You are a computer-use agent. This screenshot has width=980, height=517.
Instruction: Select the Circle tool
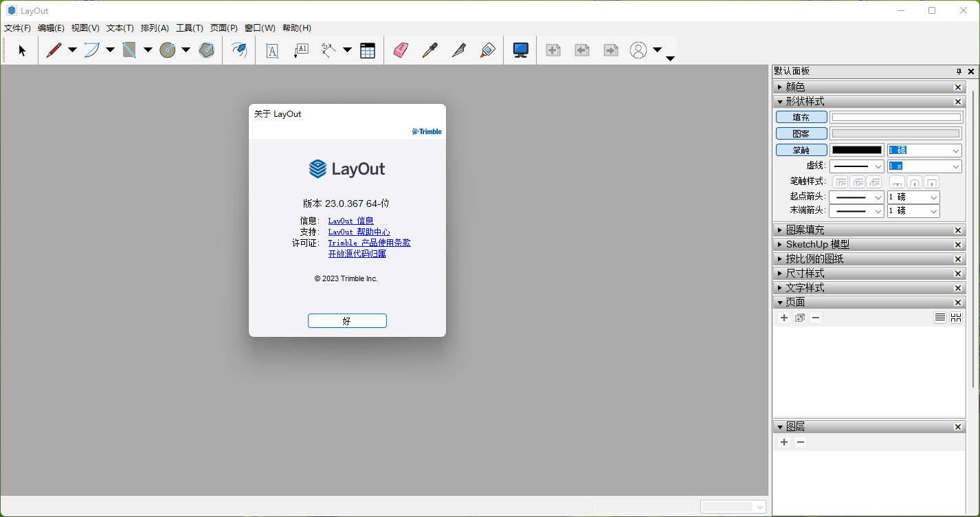point(168,50)
